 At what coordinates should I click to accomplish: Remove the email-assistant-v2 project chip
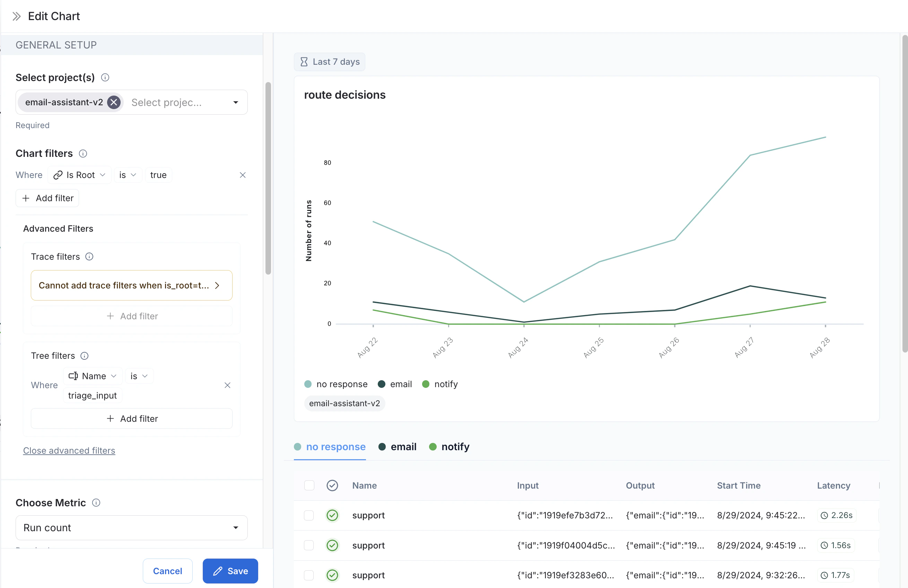pos(114,102)
